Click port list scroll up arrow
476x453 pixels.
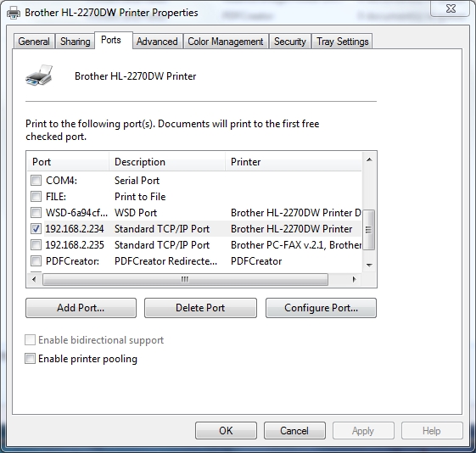click(x=369, y=159)
